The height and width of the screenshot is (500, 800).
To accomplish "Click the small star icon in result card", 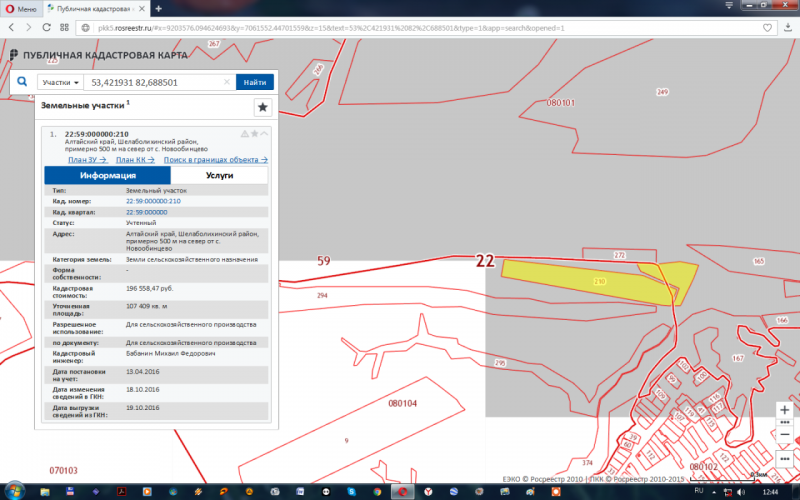I will tap(254, 134).
